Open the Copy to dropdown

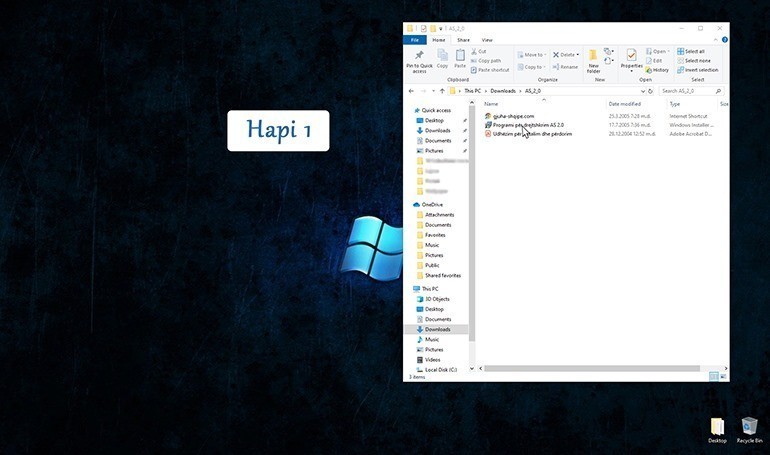[531, 67]
